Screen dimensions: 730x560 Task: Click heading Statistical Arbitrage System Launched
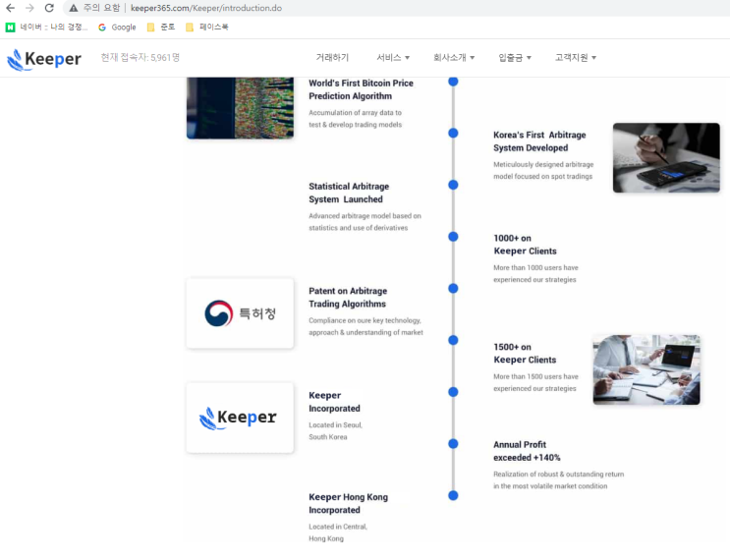click(349, 193)
